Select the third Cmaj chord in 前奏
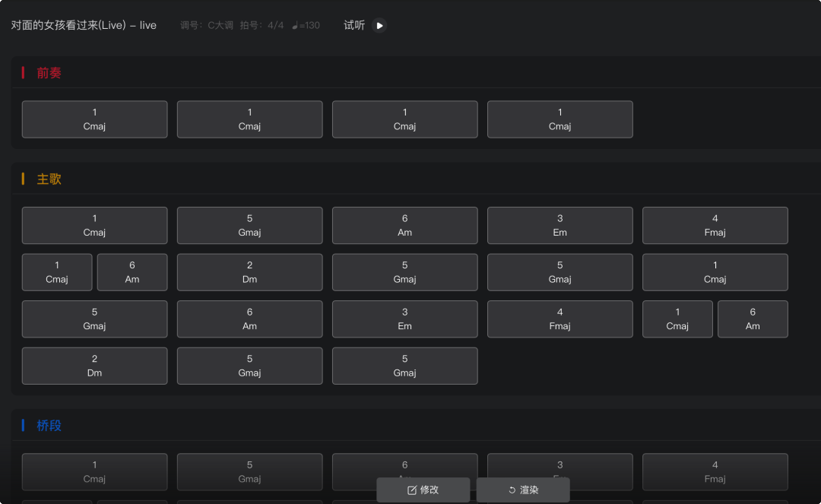Image resolution: width=821 pixels, height=504 pixels. pyautogui.click(x=404, y=119)
